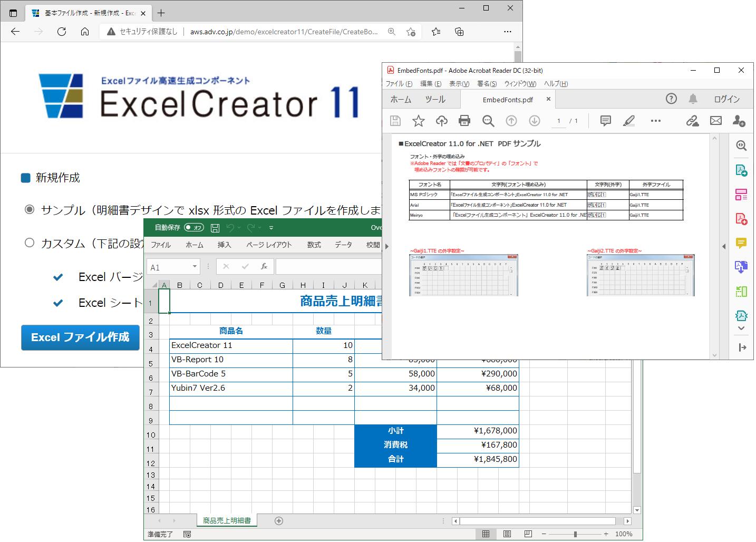The width and height of the screenshot is (756, 542).
Task: Add page to favorites star icon
Action: click(x=411, y=32)
